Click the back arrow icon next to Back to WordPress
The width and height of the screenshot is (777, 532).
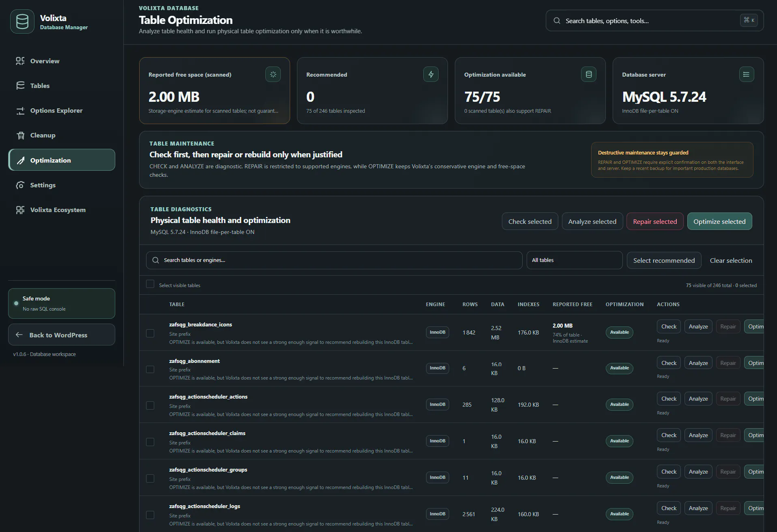19,335
